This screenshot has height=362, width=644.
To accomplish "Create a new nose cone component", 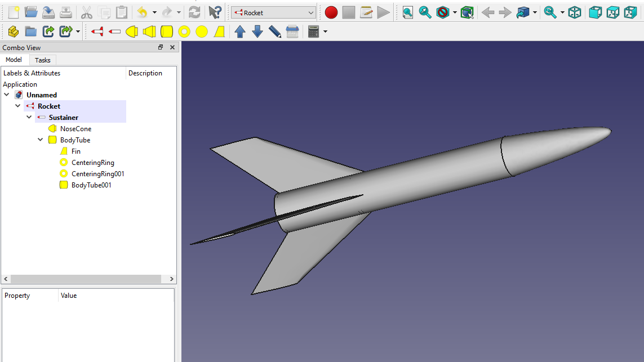I will [131, 32].
